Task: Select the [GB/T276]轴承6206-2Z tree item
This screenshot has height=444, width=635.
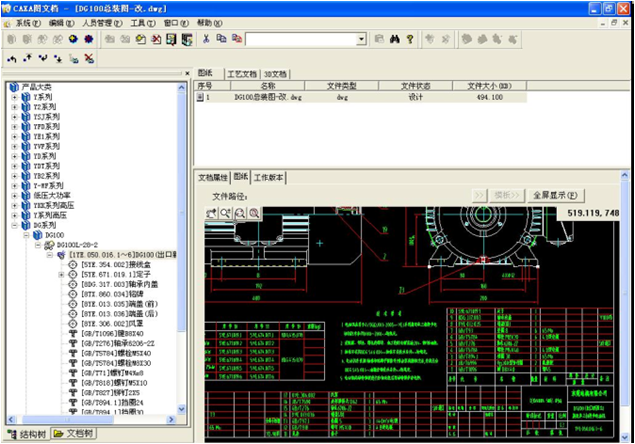Action: [118, 344]
